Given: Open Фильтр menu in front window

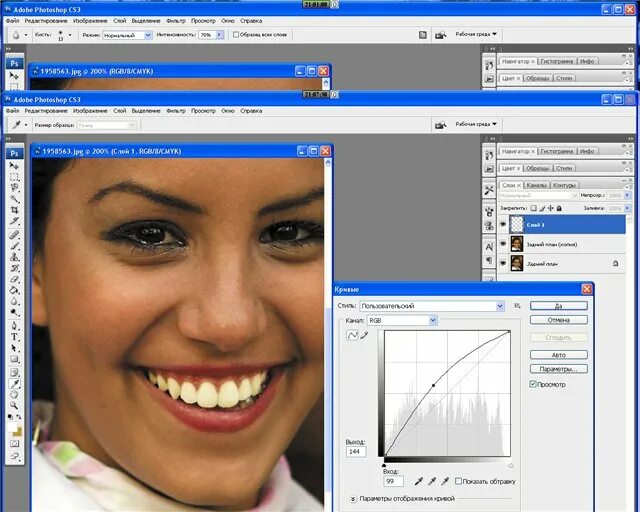Looking at the screenshot, I should tap(176, 111).
